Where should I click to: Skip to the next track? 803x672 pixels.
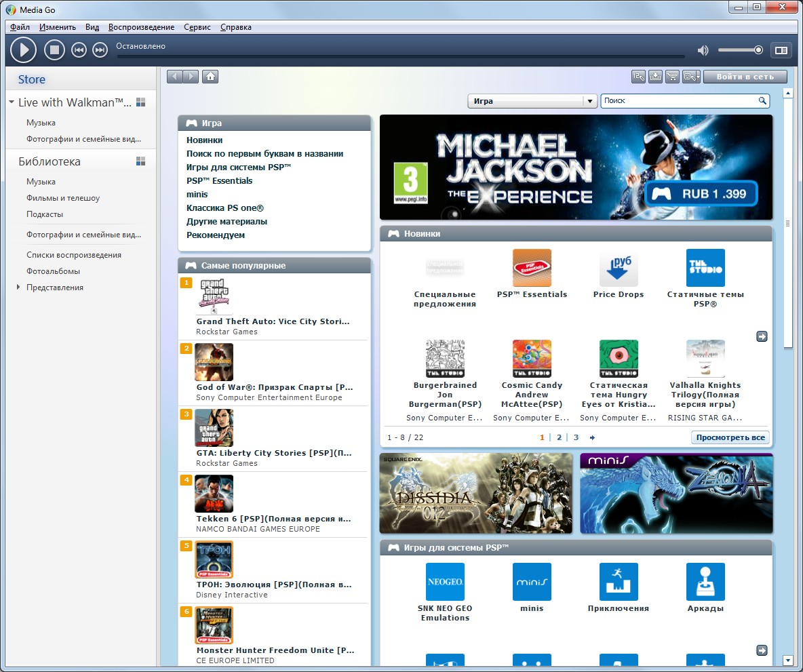[x=100, y=50]
